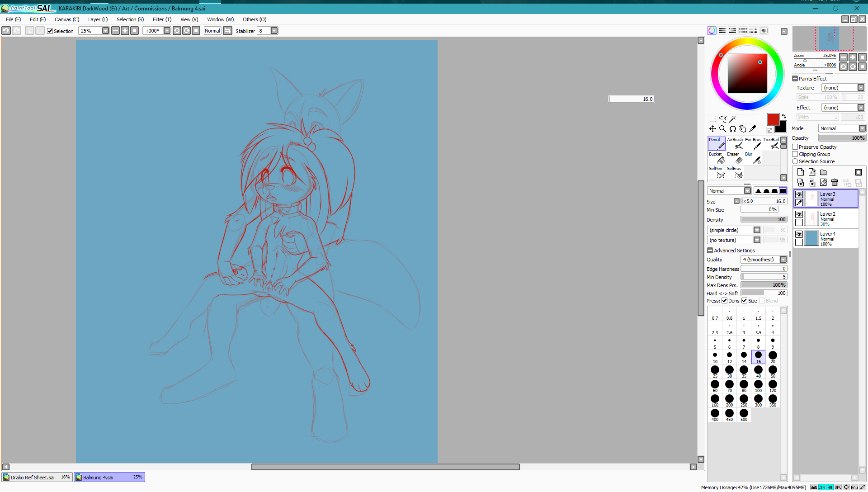The image size is (868, 492).
Task: Toggle Clipping Group checkbox
Action: [795, 154]
